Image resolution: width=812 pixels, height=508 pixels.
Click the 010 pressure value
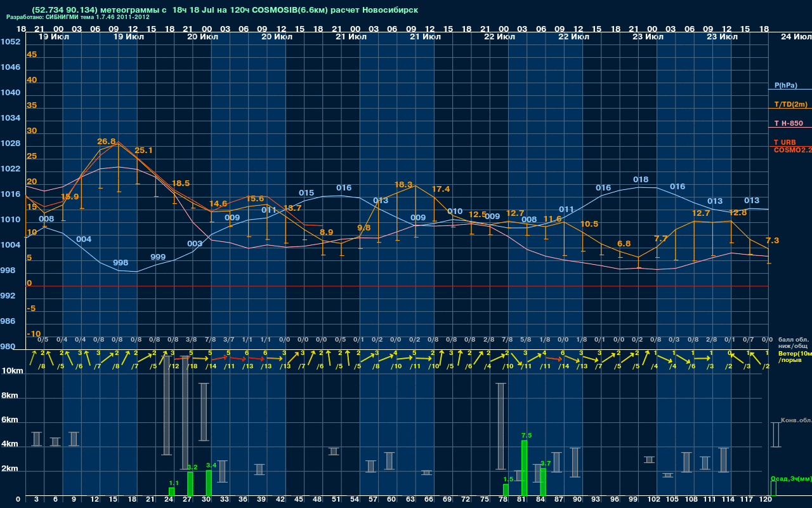click(x=455, y=211)
